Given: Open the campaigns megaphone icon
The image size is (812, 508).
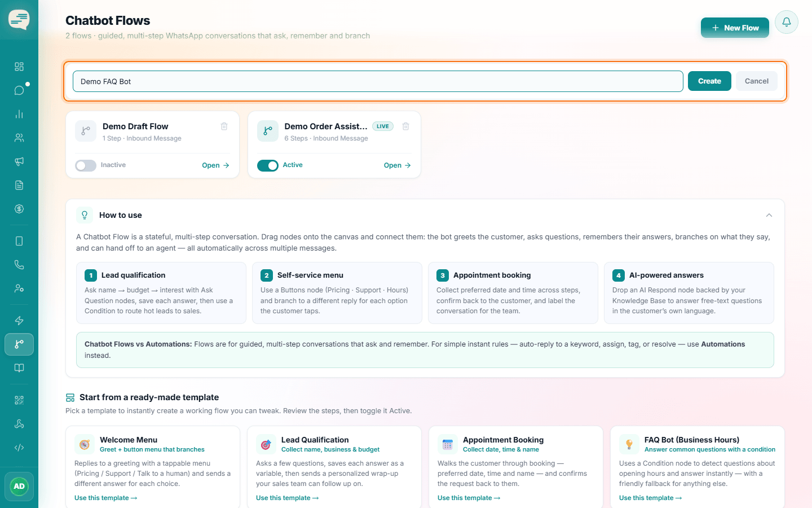Looking at the screenshot, I should tap(19, 161).
